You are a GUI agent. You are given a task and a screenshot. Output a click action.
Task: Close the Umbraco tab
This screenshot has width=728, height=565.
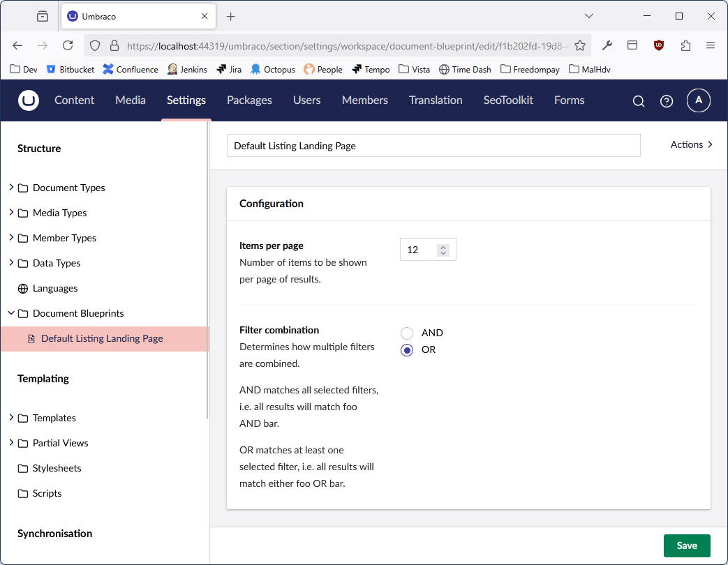[205, 16]
